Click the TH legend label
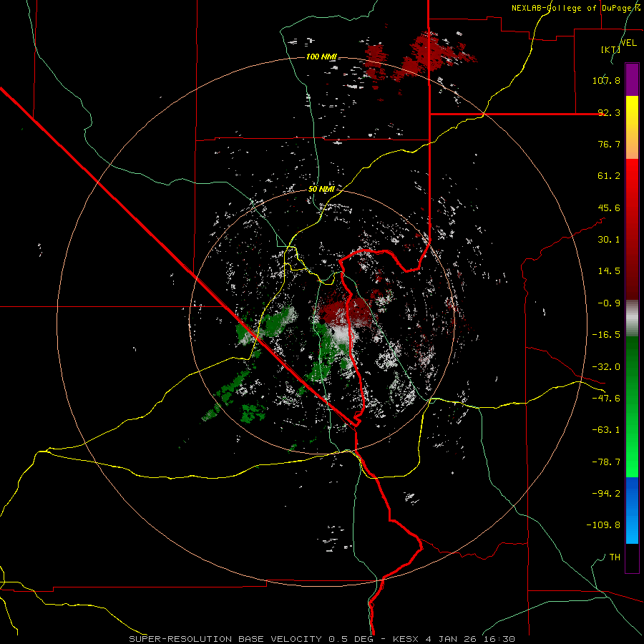 (615, 557)
